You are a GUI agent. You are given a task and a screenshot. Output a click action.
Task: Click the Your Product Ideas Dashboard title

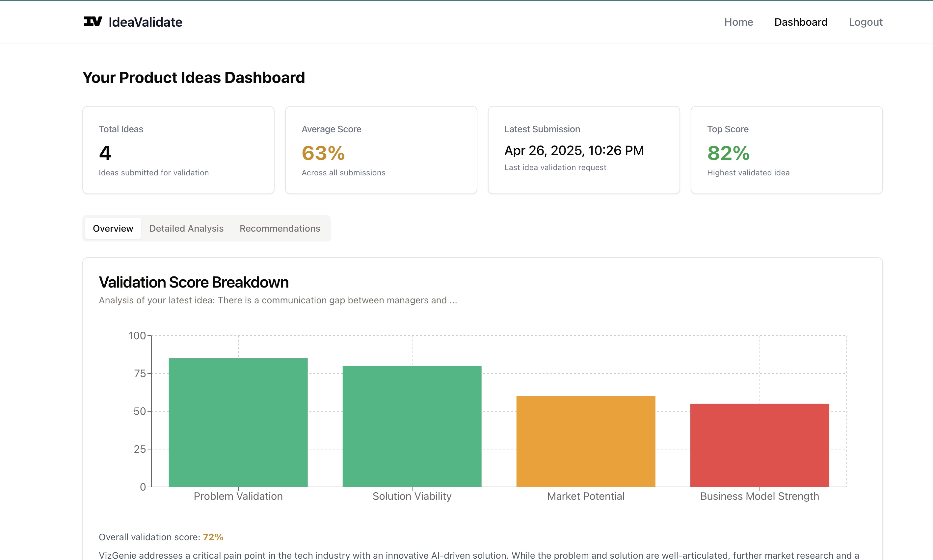pyautogui.click(x=194, y=78)
